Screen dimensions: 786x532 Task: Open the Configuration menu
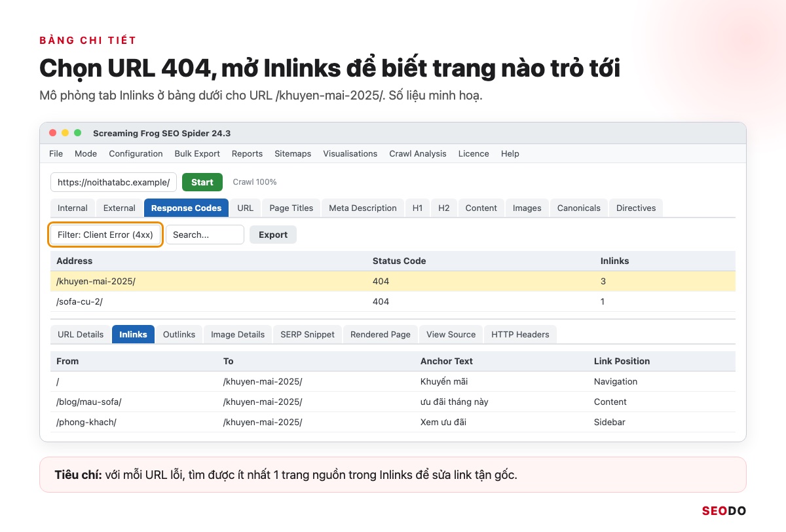click(136, 153)
